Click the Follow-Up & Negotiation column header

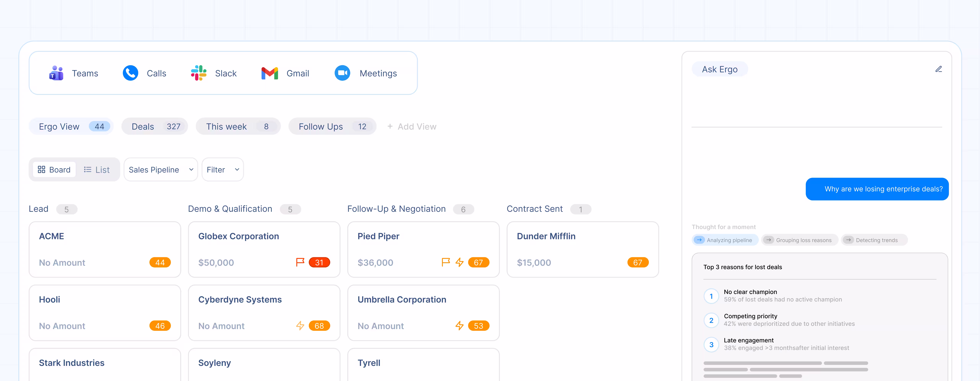[396, 209]
